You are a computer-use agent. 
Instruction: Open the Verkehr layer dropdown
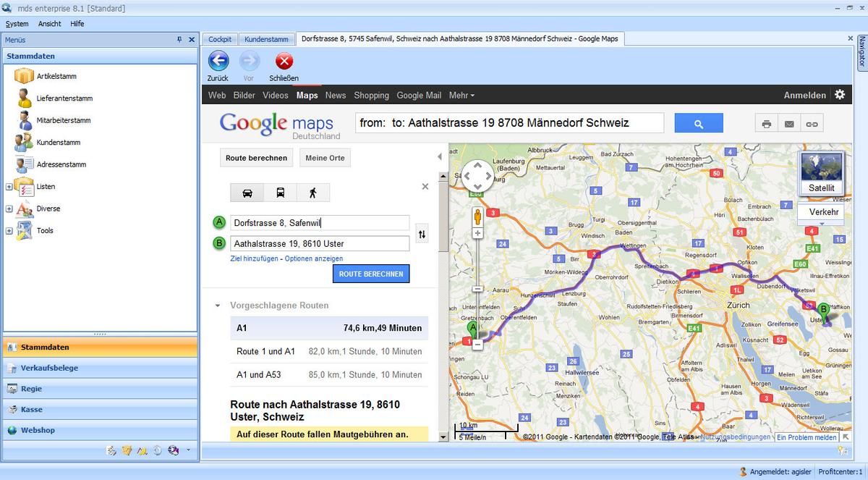tap(821, 213)
